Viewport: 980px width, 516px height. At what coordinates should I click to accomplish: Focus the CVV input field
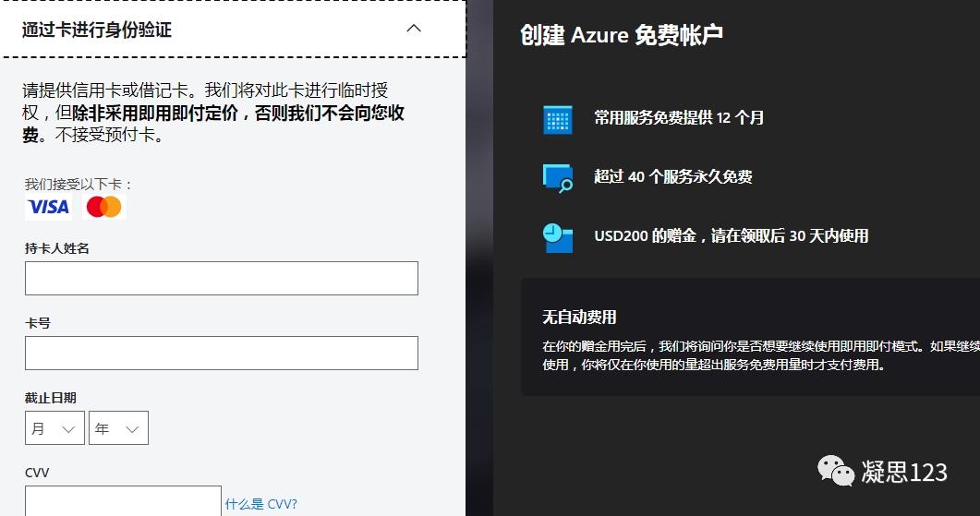tap(123, 501)
